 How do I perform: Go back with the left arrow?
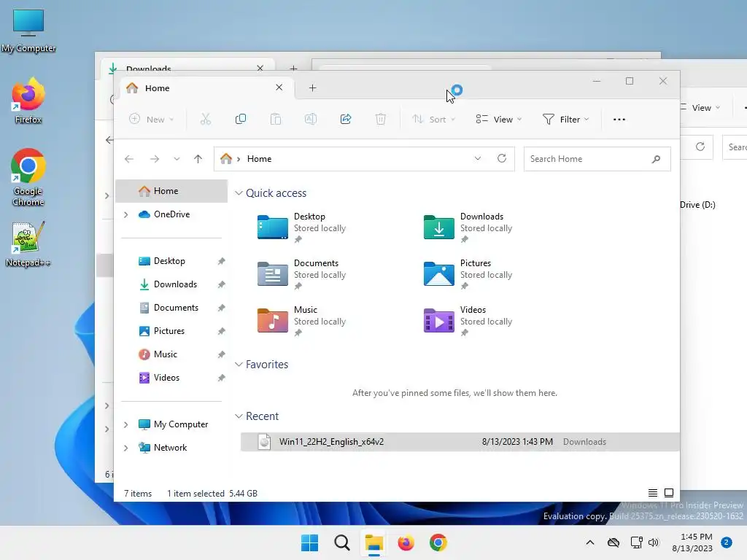click(129, 159)
